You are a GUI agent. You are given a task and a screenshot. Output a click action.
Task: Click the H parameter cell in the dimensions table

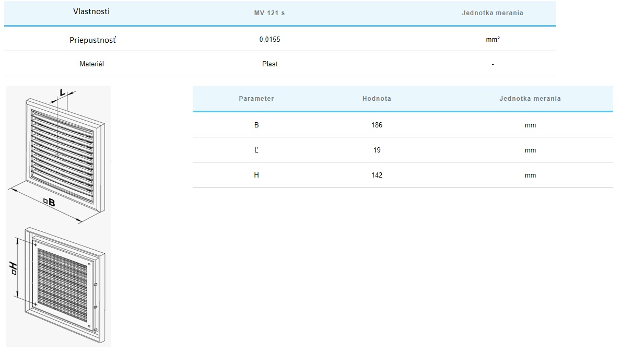(256, 175)
